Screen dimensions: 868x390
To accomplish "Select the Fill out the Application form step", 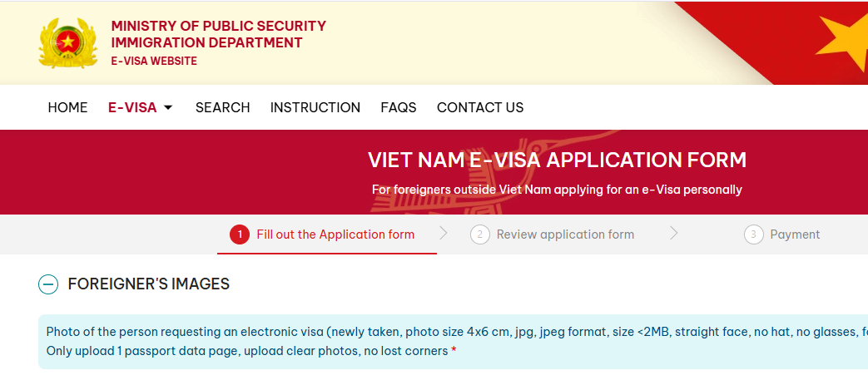I will 335,234.
